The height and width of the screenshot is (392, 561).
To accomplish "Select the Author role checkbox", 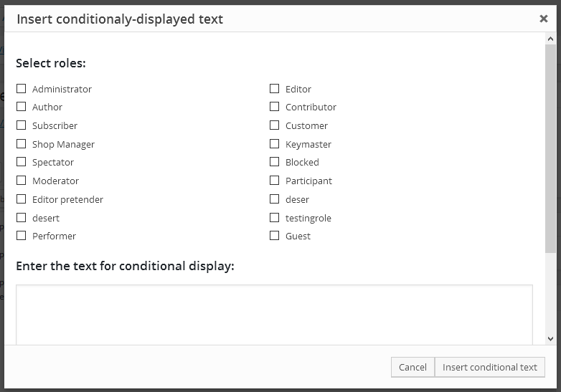I will click(22, 107).
